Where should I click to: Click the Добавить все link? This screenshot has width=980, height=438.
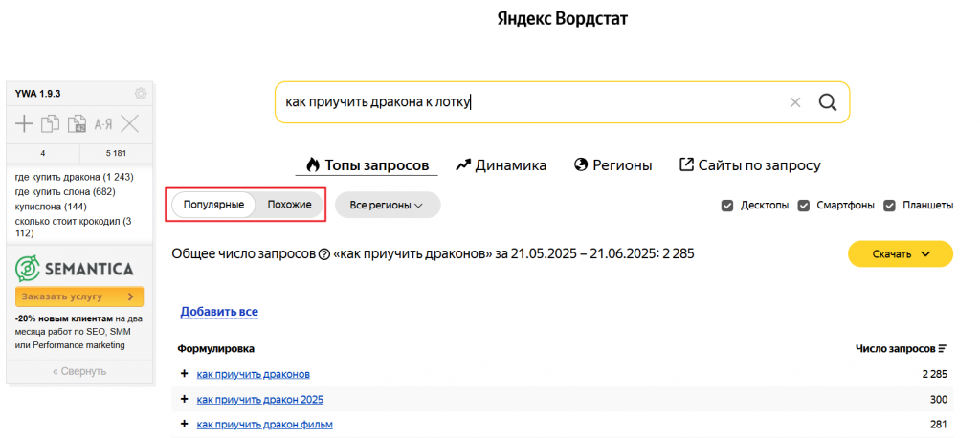219,311
